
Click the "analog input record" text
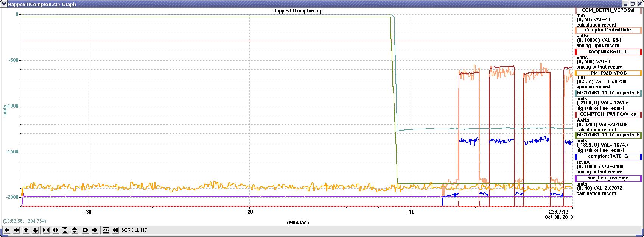point(598,45)
